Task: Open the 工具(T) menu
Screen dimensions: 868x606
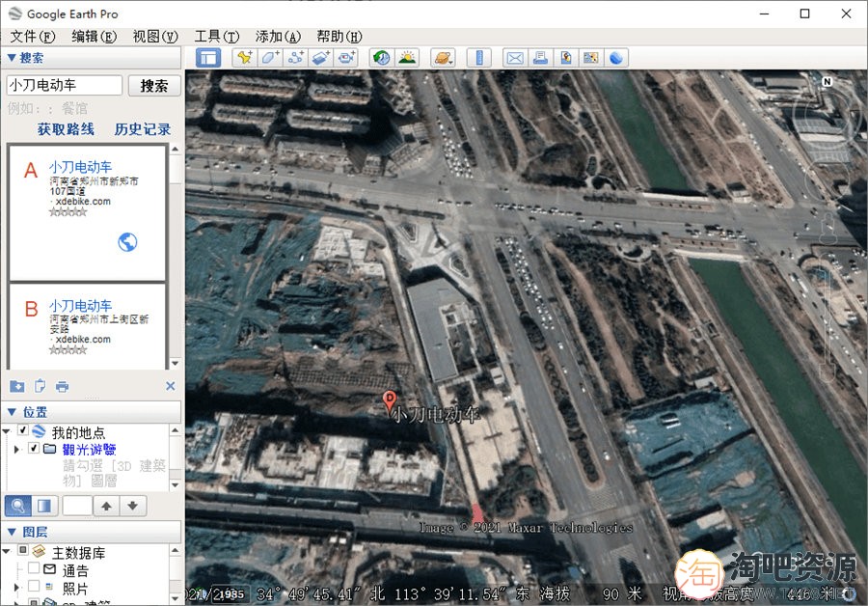Action: pyautogui.click(x=216, y=37)
